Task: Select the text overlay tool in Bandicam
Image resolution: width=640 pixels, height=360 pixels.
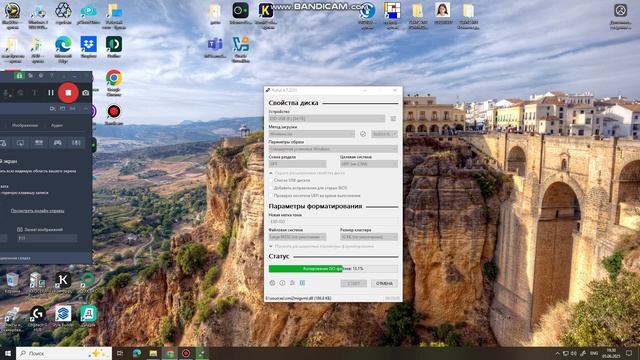Action: pos(35,93)
